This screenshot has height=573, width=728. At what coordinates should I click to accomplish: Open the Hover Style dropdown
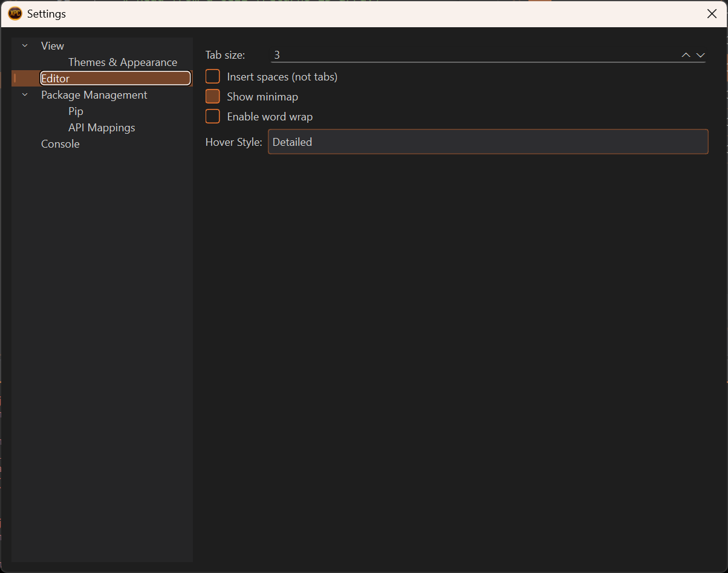click(x=487, y=142)
